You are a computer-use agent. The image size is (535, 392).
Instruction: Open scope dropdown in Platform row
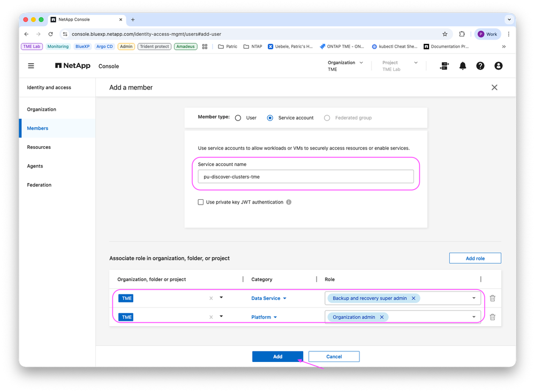pyautogui.click(x=221, y=316)
